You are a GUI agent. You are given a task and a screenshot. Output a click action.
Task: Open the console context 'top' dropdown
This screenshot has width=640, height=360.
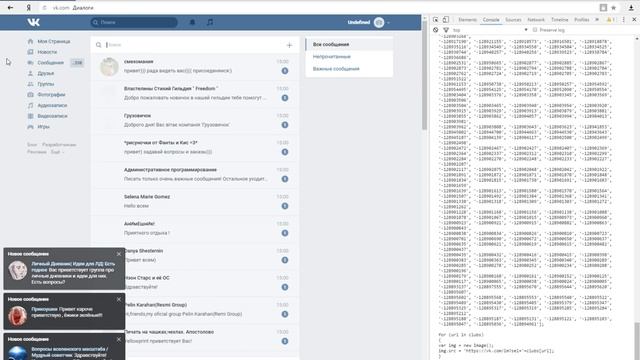tap(491, 30)
